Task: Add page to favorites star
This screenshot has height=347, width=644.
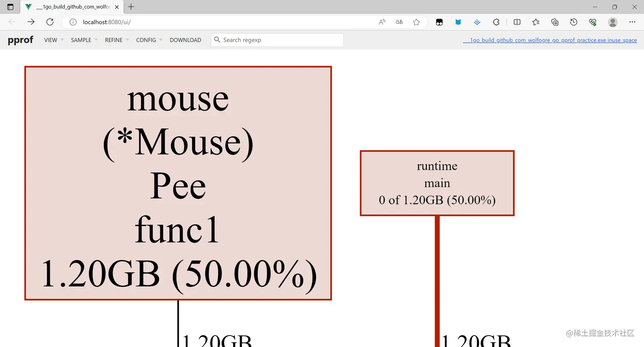Action: tap(416, 22)
